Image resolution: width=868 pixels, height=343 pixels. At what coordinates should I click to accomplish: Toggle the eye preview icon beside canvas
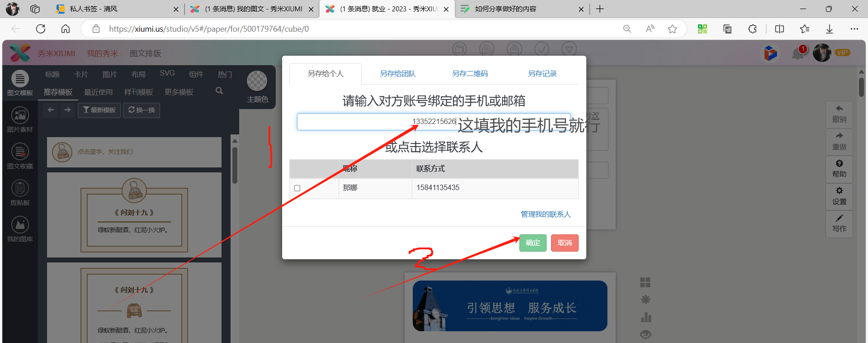646,334
